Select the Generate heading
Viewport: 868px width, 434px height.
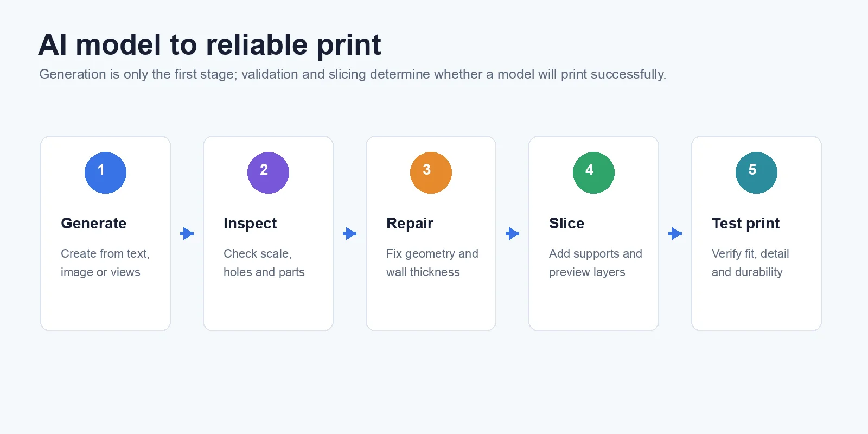point(93,223)
